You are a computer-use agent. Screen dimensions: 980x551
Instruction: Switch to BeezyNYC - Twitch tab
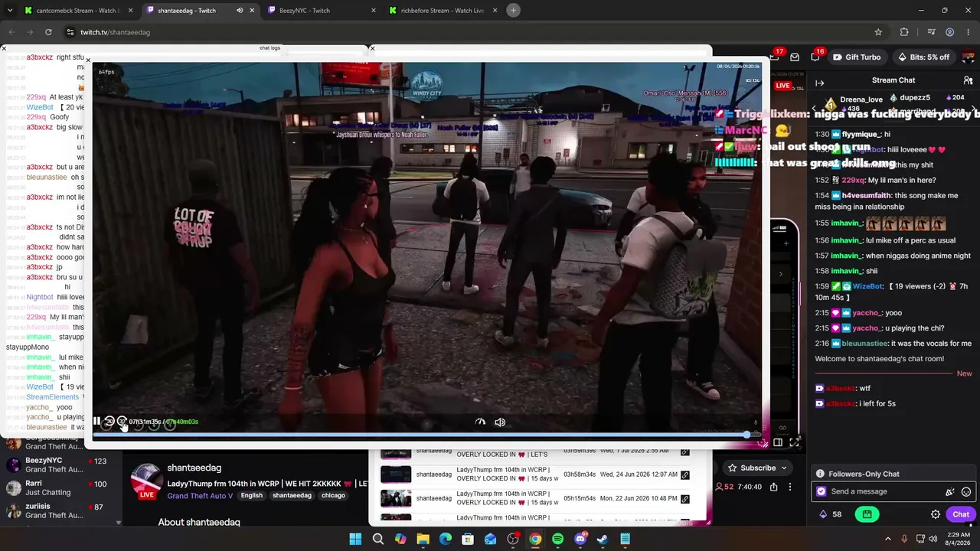(x=322, y=11)
